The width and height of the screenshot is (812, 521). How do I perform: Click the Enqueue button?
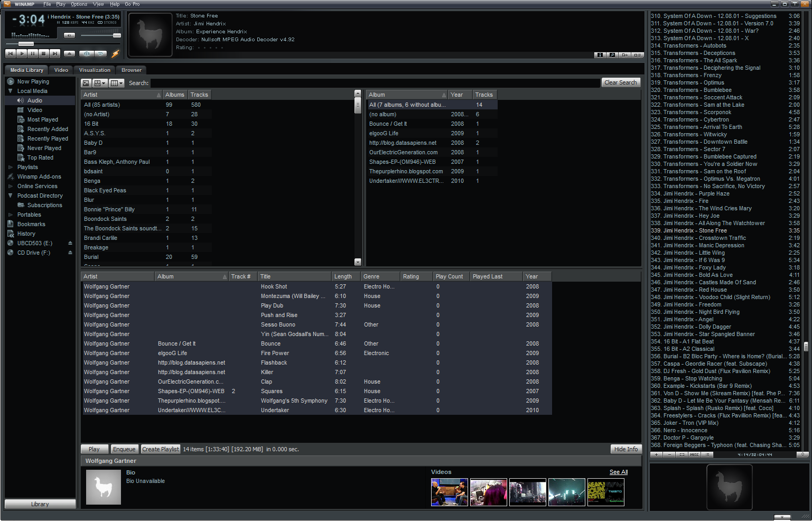pos(124,449)
